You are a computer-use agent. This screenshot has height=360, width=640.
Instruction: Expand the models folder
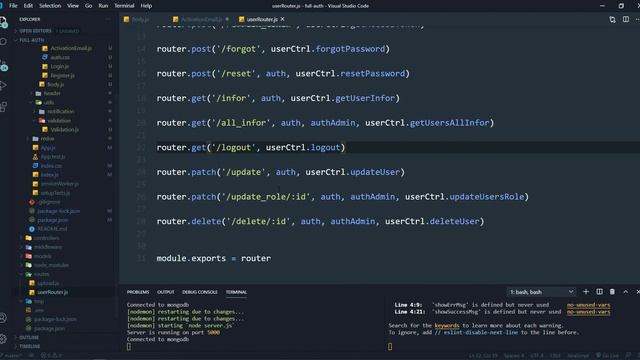42,256
